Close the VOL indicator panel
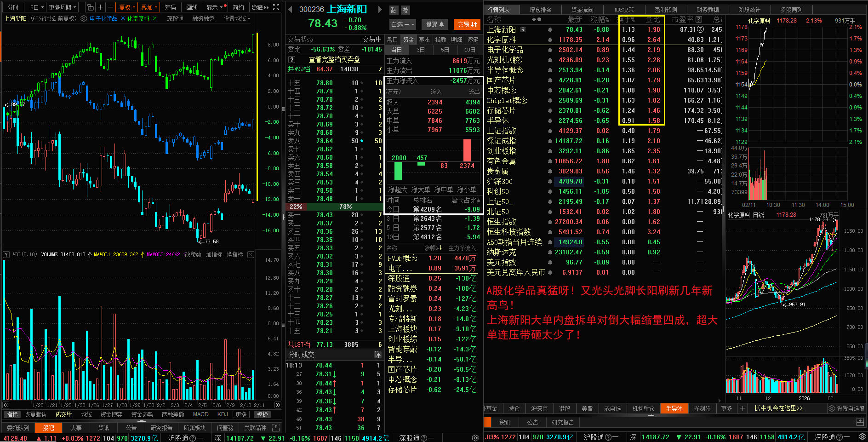 pos(251,254)
